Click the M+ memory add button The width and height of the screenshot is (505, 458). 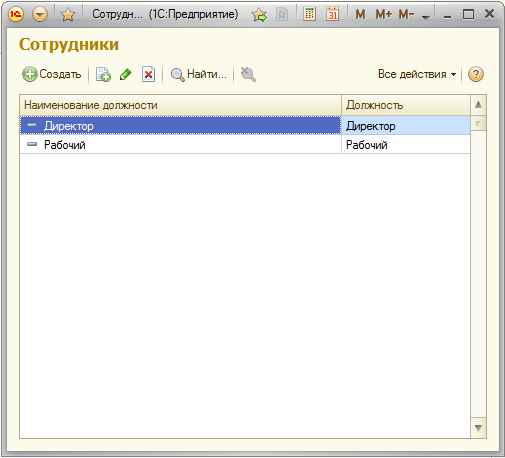point(383,14)
